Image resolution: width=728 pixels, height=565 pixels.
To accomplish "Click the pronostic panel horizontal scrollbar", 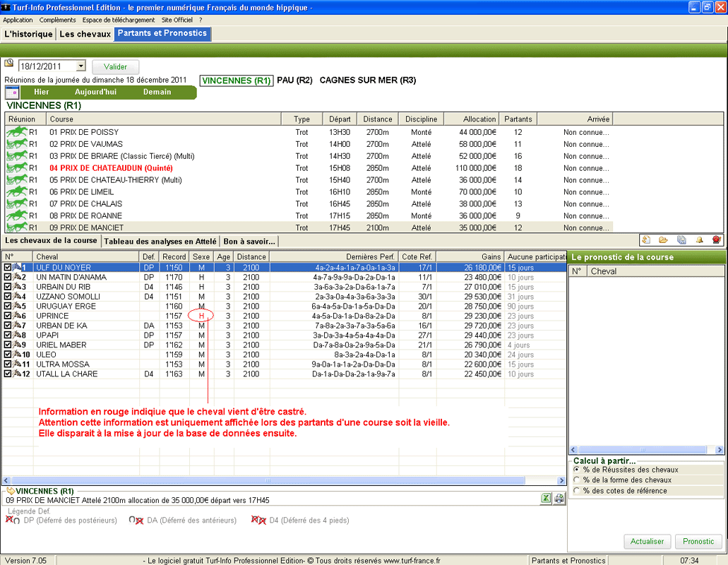I will pyautogui.click(x=643, y=449).
